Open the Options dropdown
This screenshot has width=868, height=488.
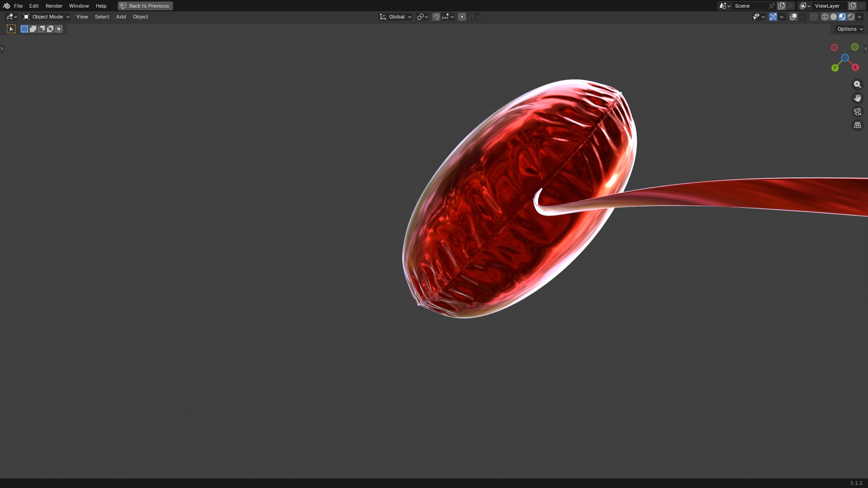click(849, 29)
